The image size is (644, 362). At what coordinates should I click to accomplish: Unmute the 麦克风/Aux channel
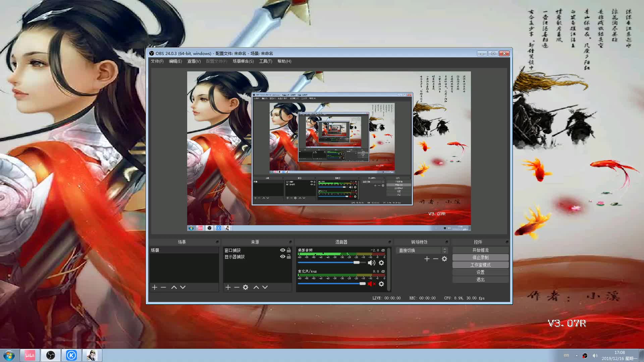tap(371, 284)
